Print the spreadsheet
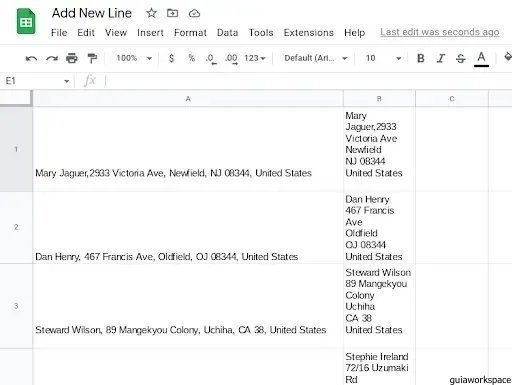This screenshot has width=512, height=385. 72,58
